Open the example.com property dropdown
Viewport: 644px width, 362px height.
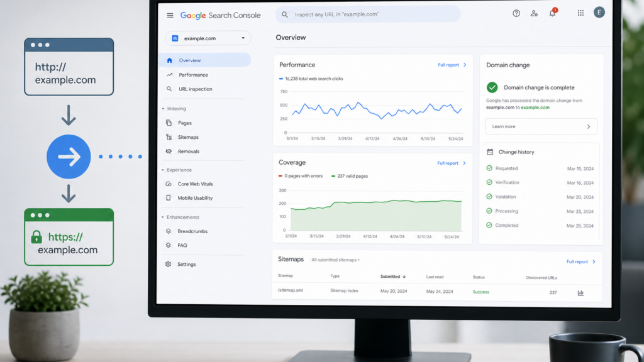(208, 38)
